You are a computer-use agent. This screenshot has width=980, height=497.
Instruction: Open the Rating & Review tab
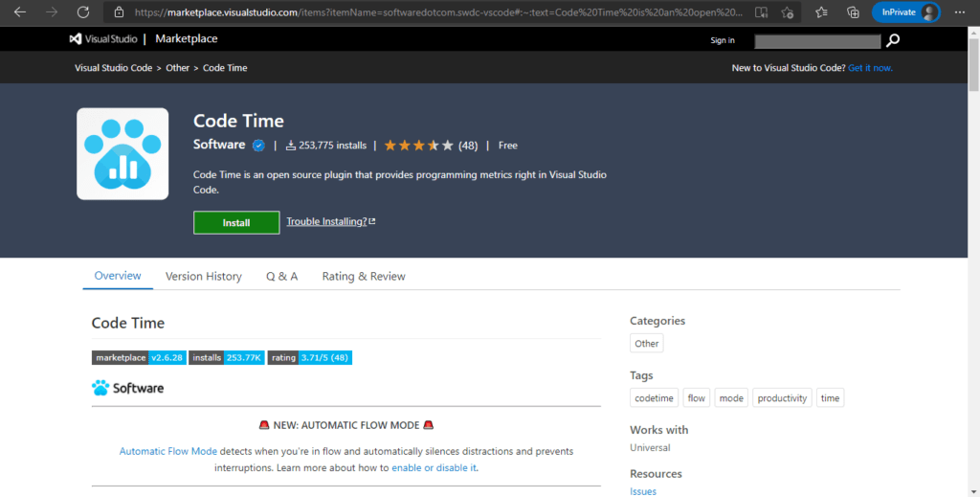[x=364, y=277]
